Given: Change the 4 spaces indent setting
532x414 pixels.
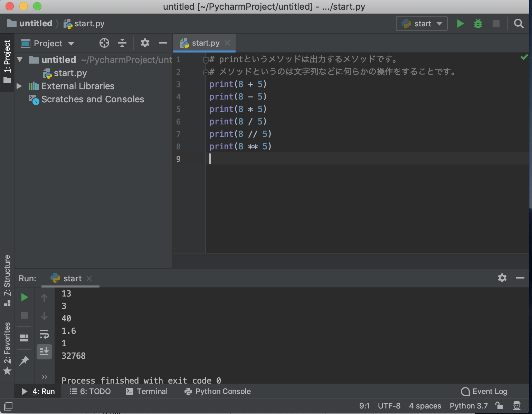Looking at the screenshot, I should tap(425, 406).
